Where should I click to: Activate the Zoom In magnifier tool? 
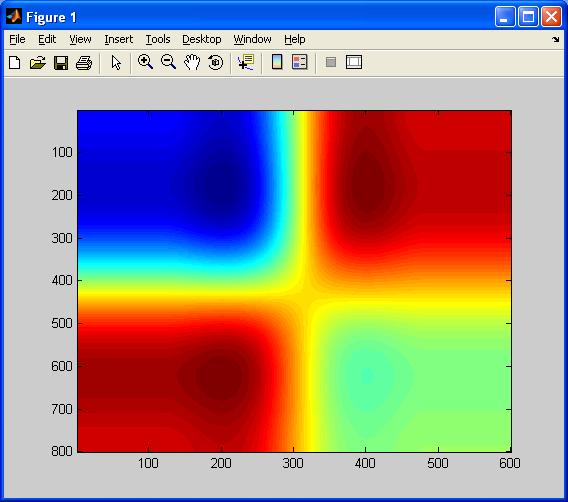(145, 62)
